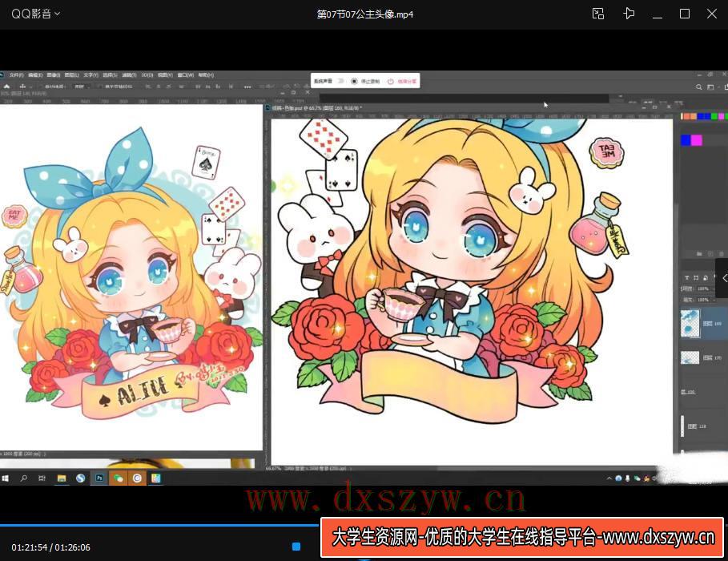The width and height of the screenshot is (728, 561).
Task: Open the 编辑(E) menu in Photoshop
Action: point(35,75)
